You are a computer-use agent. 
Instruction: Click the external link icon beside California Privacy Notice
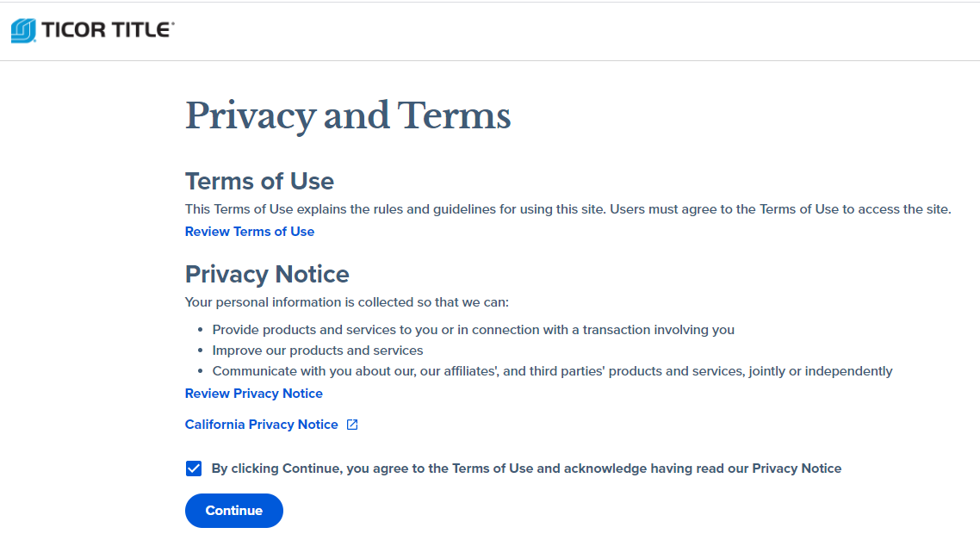click(x=352, y=425)
